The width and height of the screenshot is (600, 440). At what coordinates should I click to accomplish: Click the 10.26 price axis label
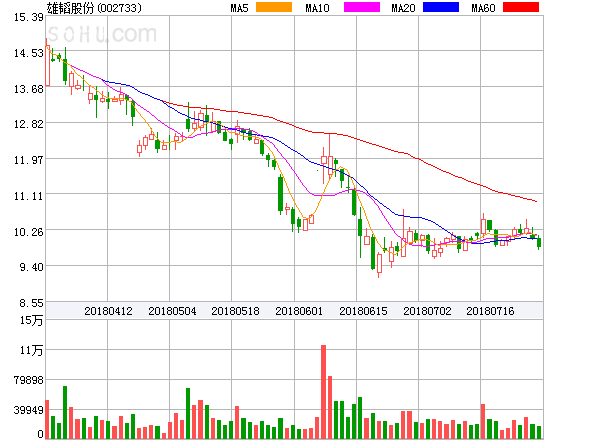coord(29,232)
